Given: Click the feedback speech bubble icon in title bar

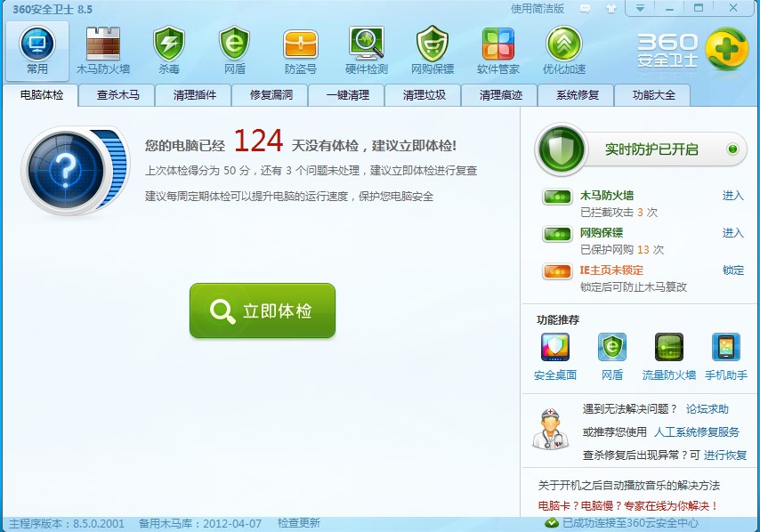Looking at the screenshot, I should (586, 9).
